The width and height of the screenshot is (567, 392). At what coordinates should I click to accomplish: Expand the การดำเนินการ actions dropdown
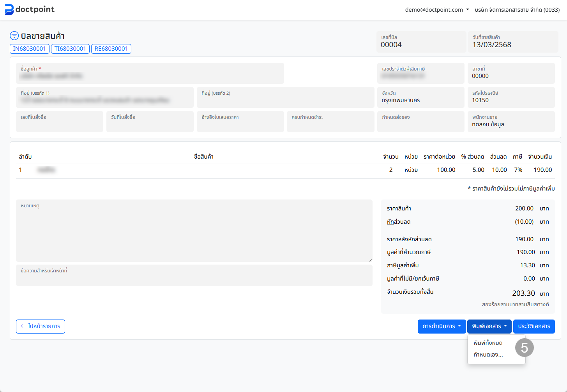[x=442, y=327]
